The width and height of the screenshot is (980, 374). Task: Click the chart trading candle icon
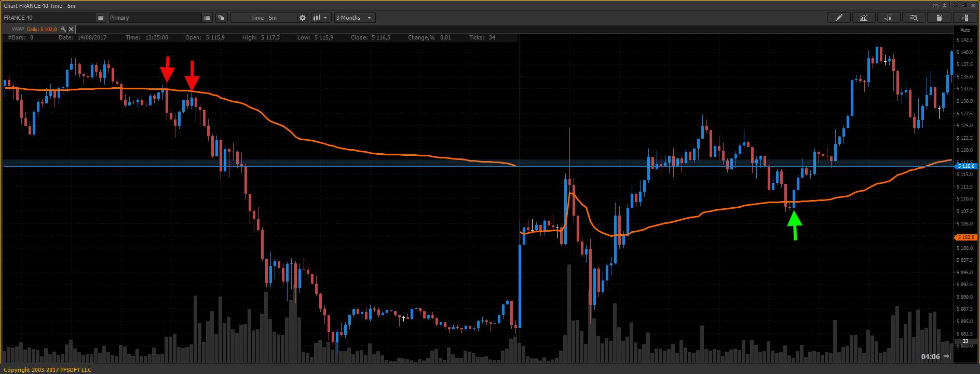pyautogui.click(x=889, y=18)
